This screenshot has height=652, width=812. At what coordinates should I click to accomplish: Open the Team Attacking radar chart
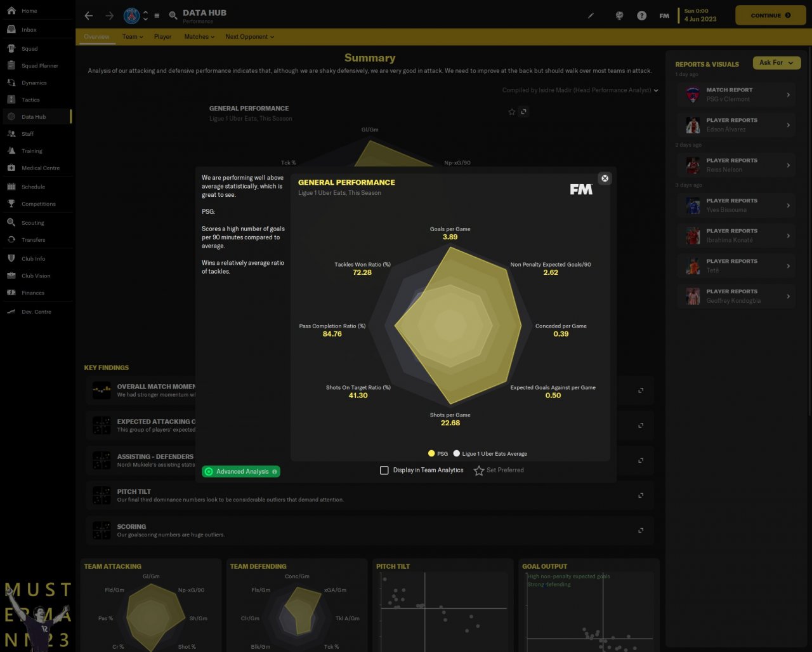pos(151,605)
